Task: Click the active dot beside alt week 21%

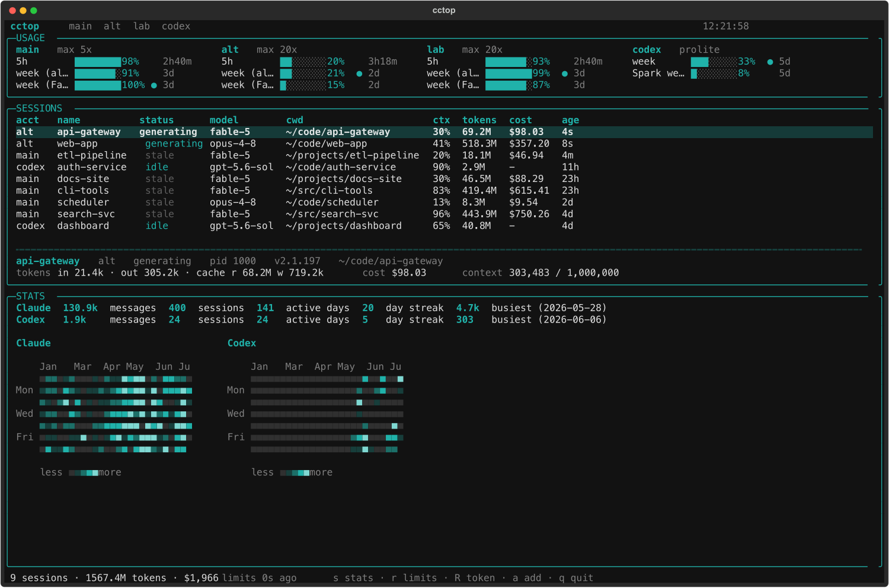Action: click(x=359, y=73)
